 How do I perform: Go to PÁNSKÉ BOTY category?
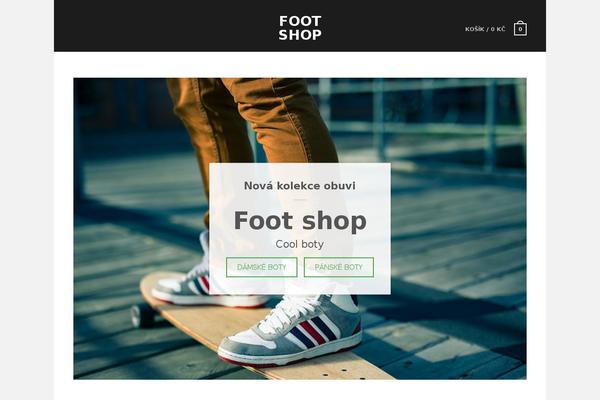pyautogui.click(x=339, y=267)
